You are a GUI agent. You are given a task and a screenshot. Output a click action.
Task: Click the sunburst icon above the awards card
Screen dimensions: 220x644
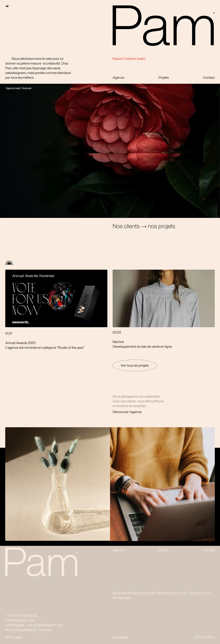pos(9,262)
